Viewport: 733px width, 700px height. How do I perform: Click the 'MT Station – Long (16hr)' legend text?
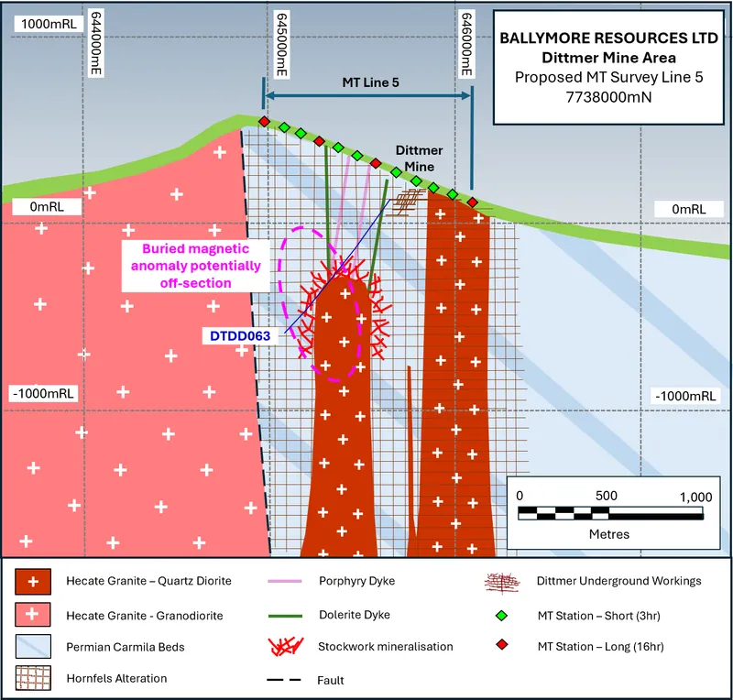pos(601,647)
